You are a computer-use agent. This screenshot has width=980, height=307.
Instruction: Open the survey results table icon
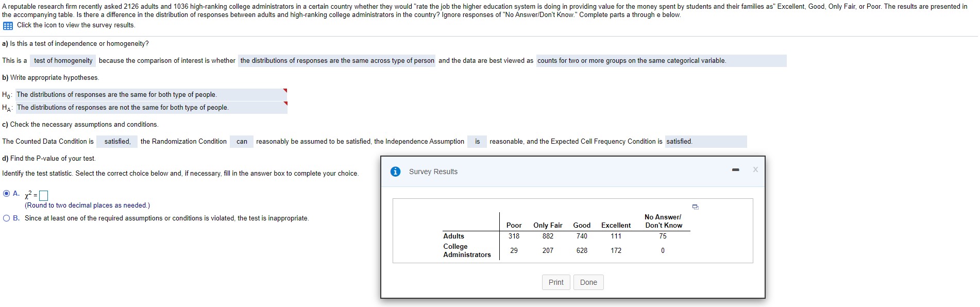[8, 26]
